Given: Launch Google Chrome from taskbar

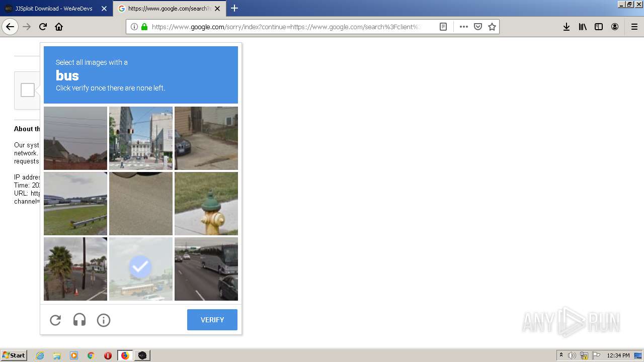Looking at the screenshot, I should pos(91,355).
